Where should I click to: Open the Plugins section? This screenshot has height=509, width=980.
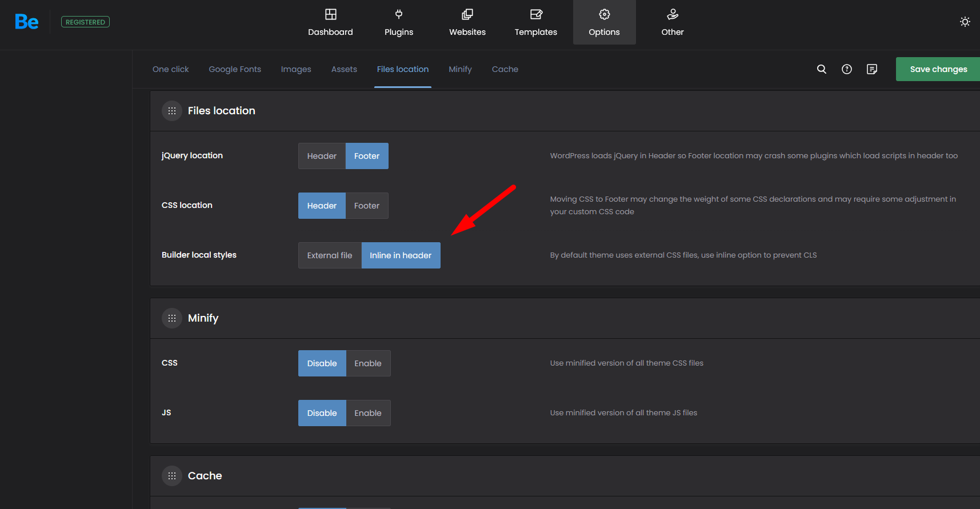click(399, 22)
